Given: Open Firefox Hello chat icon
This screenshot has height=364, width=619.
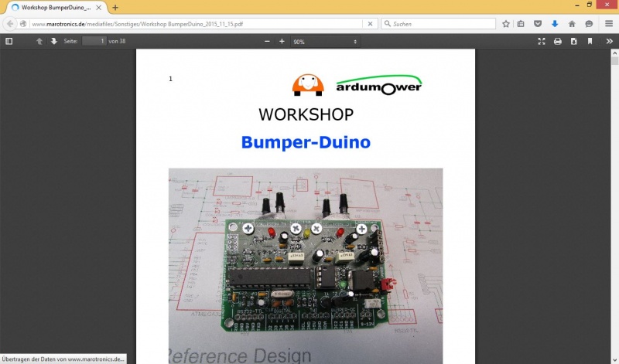Looking at the screenshot, I should click(x=589, y=24).
